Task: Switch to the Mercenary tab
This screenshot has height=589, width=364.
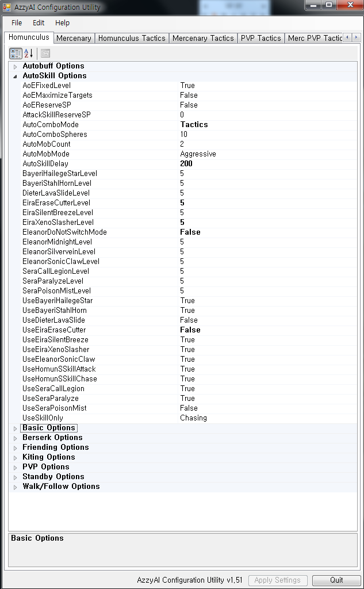Action: (x=74, y=38)
